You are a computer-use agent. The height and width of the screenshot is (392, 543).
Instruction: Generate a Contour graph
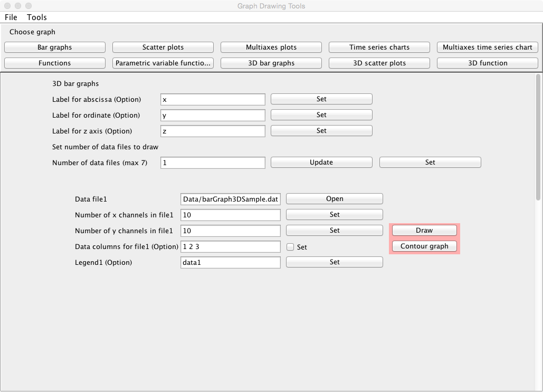point(424,246)
